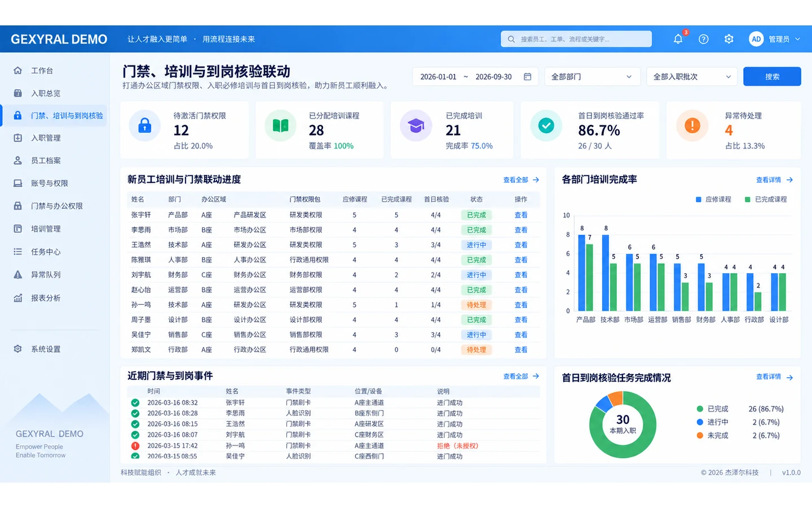Open the 全部部门 dropdown
Viewport: 812px width, 508px height.
click(592, 77)
